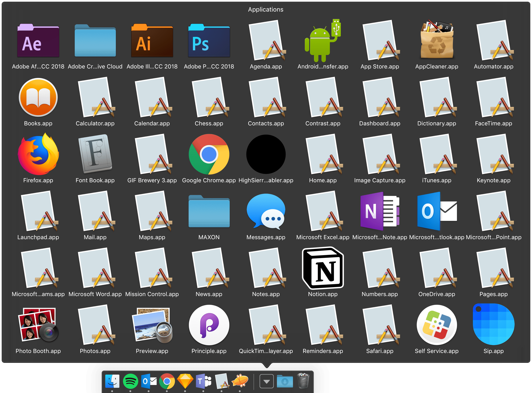Launch Google Chrome.app
This screenshot has width=532, height=393.
[209, 155]
